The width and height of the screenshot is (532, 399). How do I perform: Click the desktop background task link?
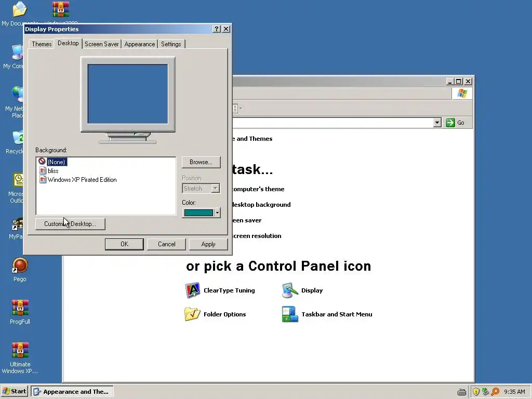coord(261,205)
